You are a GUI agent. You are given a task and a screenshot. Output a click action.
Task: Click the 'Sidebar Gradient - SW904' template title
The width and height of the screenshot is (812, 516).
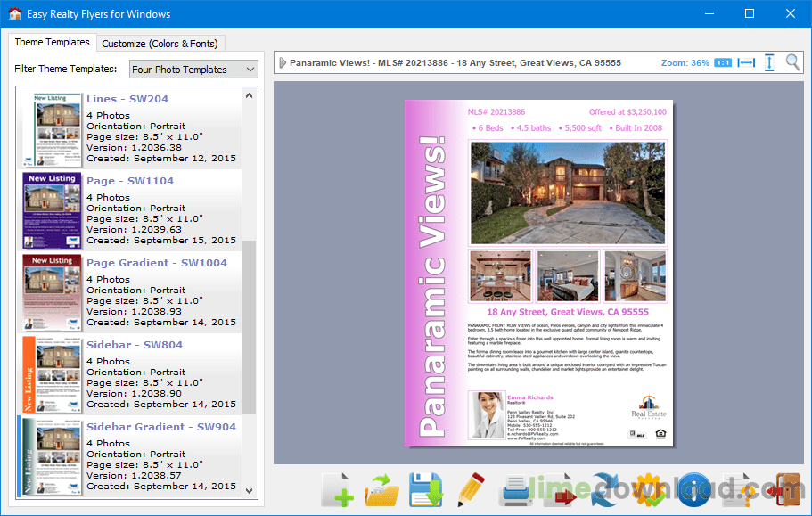coord(161,427)
